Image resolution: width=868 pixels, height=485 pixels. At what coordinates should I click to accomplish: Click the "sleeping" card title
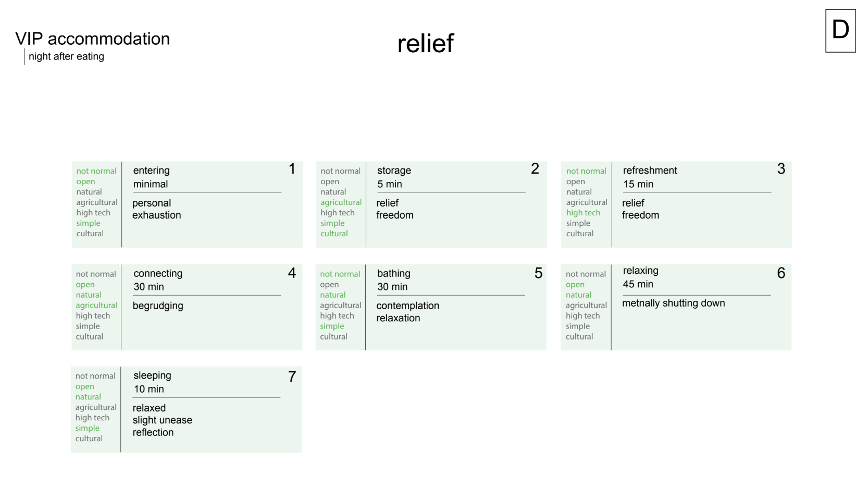tap(152, 375)
